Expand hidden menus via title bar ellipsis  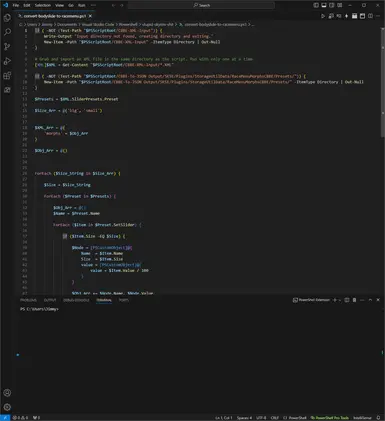[93, 5]
